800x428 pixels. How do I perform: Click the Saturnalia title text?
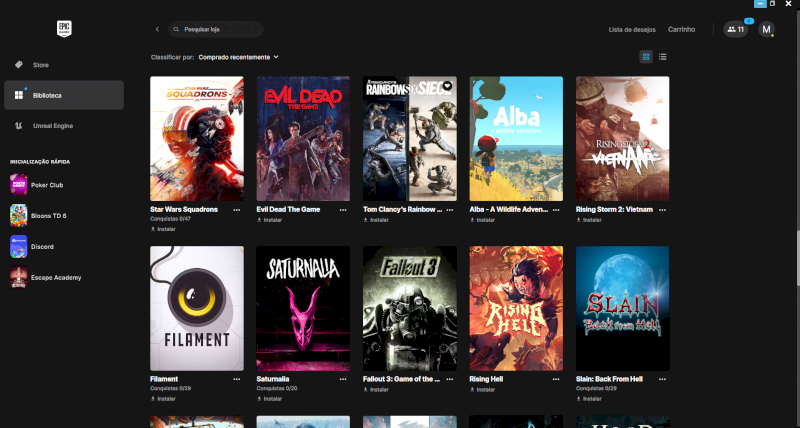click(273, 379)
